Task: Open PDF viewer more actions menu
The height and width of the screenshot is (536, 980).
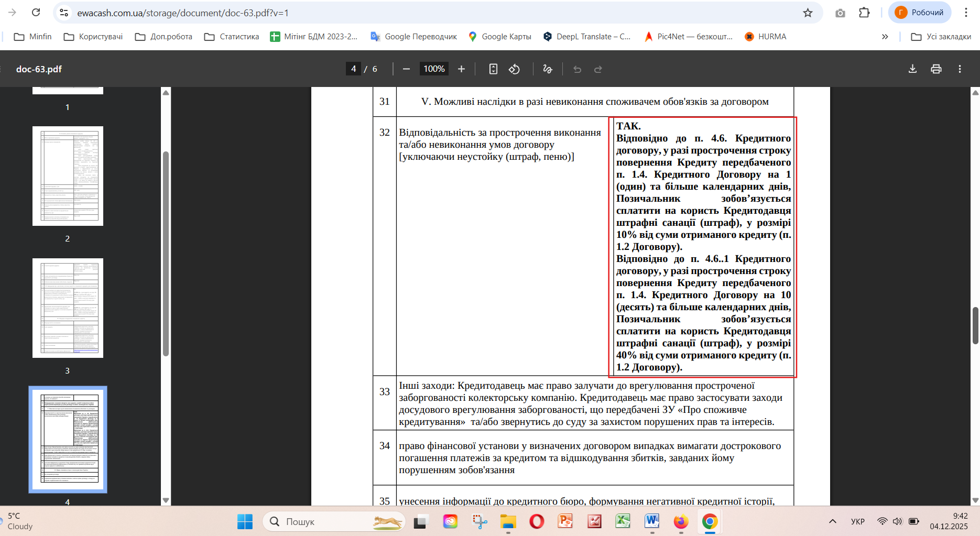Action: click(x=960, y=69)
